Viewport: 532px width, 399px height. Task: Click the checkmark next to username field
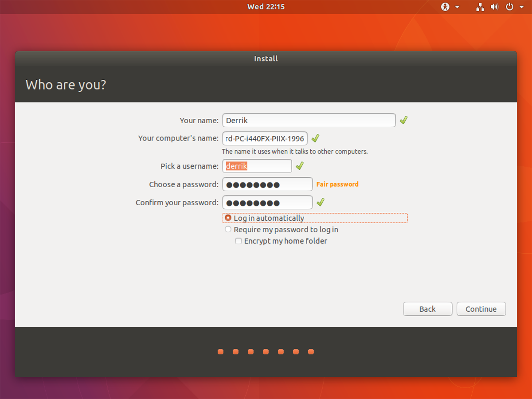click(x=300, y=166)
